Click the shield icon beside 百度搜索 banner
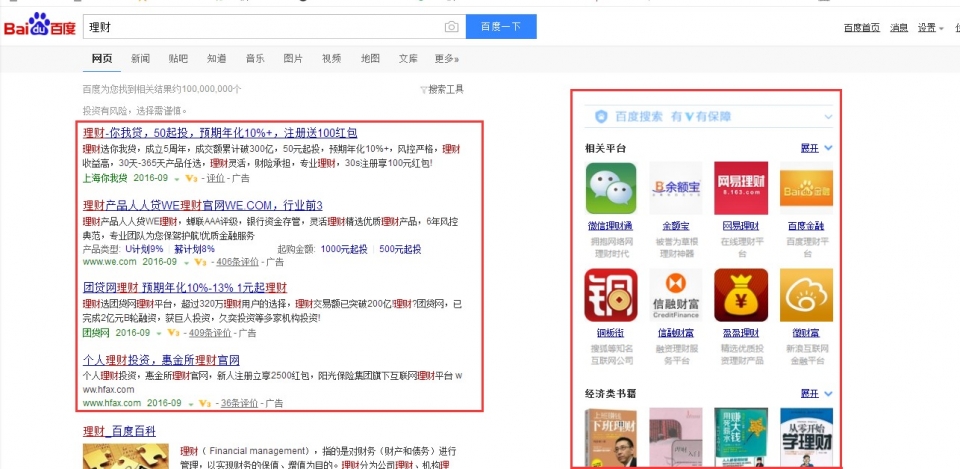 [x=601, y=116]
